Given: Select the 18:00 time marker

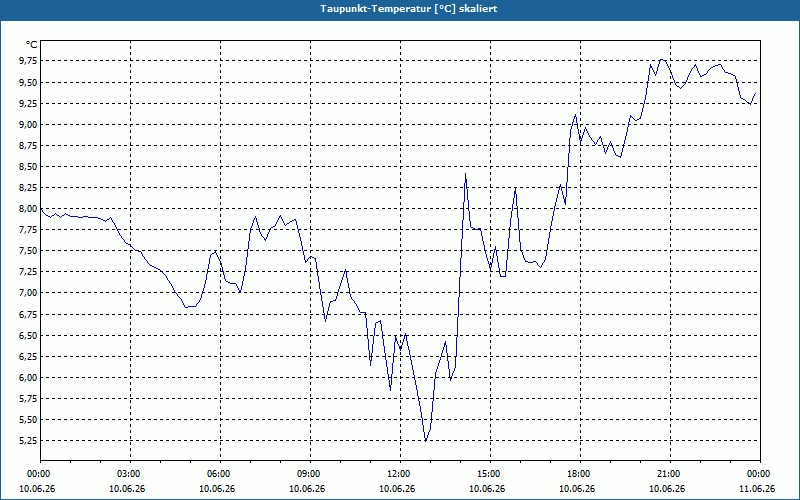Looking at the screenshot, I should click(x=581, y=474).
